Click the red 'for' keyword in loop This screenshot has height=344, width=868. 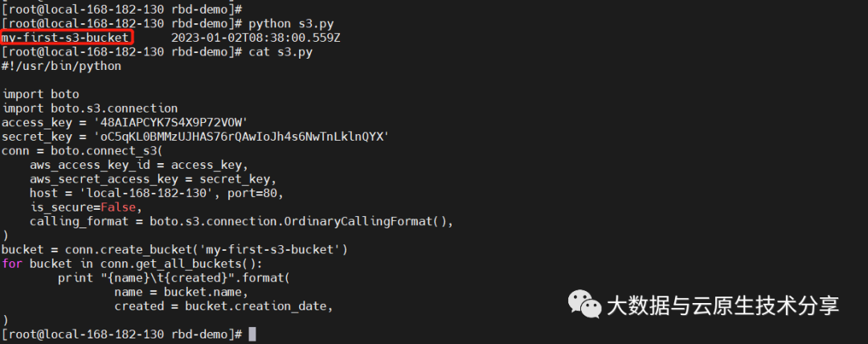pyautogui.click(x=12, y=264)
